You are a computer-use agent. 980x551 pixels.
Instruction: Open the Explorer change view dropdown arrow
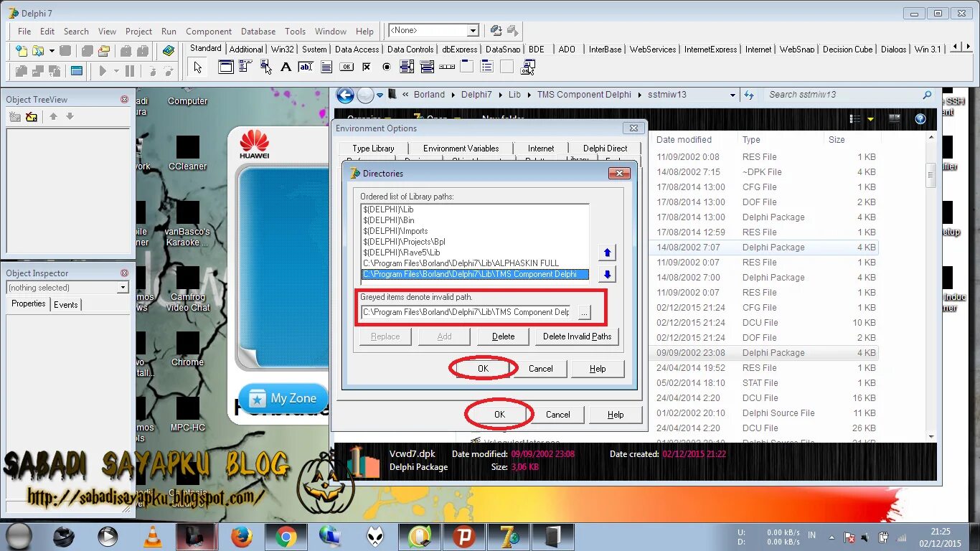(871, 118)
